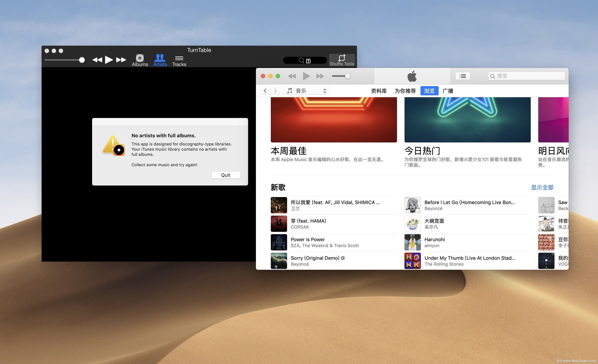Switch to the 广播 tab
The width and height of the screenshot is (598, 364).
click(448, 91)
